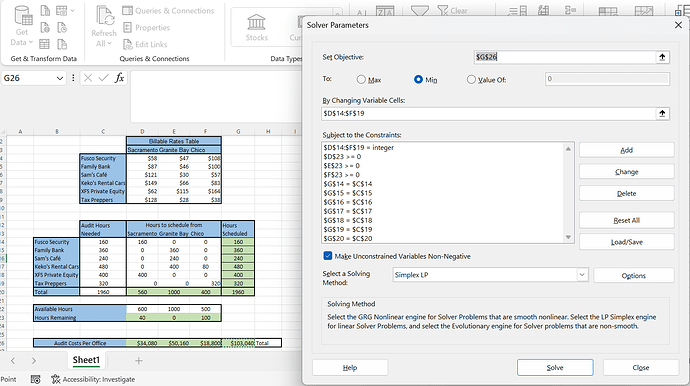Click the Help button in Solver
690x386 pixels.
tap(350, 368)
